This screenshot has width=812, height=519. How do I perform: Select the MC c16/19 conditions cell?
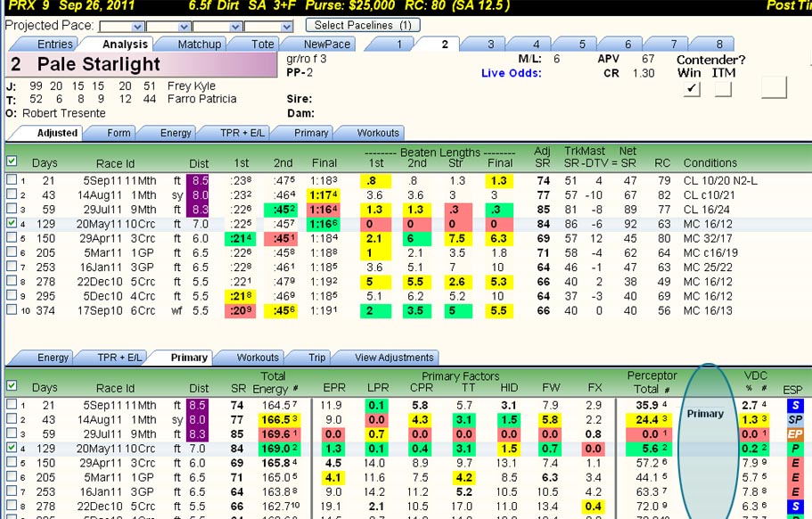(710, 253)
